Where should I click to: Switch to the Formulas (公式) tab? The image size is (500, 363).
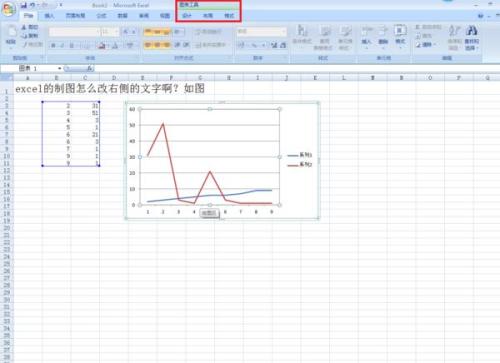click(x=101, y=16)
